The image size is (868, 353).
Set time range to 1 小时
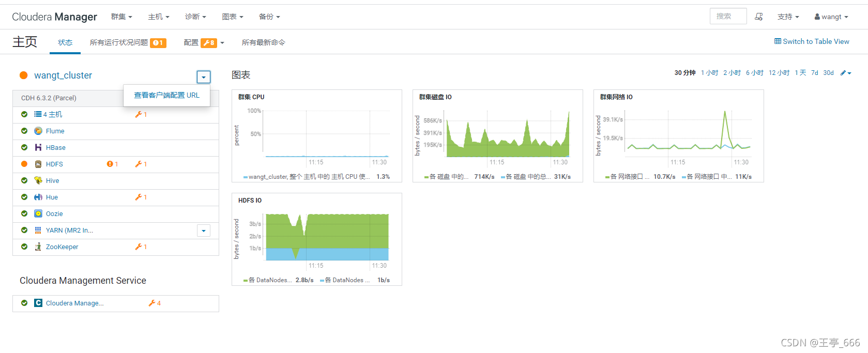710,73
